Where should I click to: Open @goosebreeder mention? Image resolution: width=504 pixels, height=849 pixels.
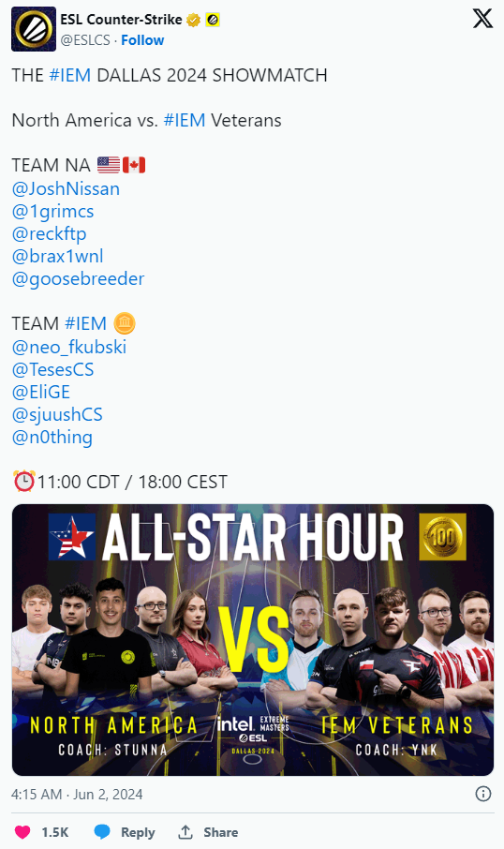(x=78, y=279)
